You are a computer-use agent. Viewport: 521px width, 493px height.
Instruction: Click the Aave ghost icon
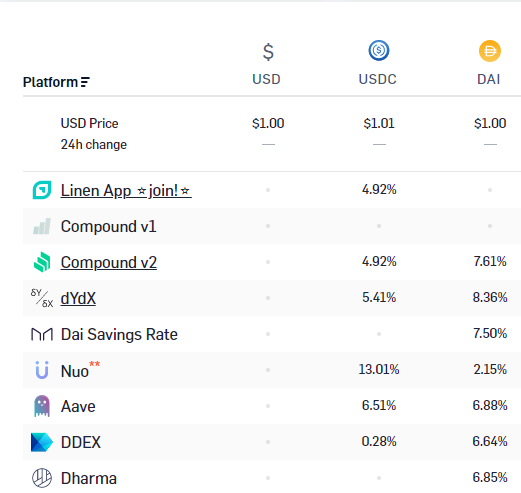click(42, 406)
